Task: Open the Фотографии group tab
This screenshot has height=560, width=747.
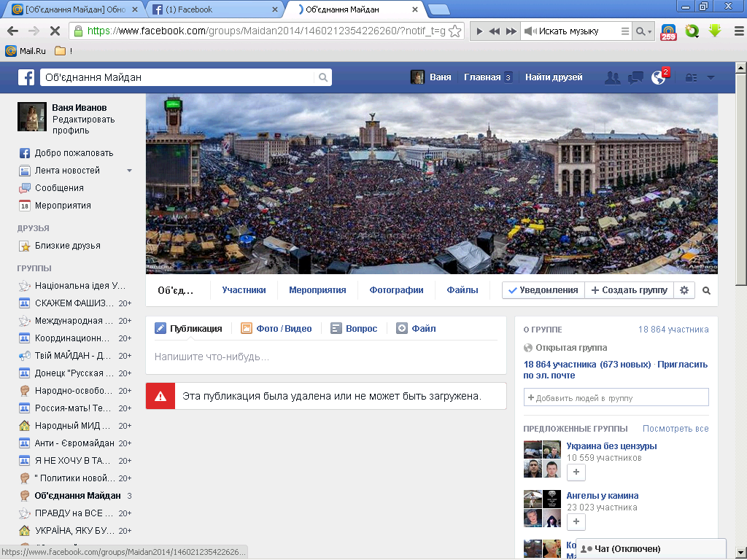Action: click(x=396, y=290)
